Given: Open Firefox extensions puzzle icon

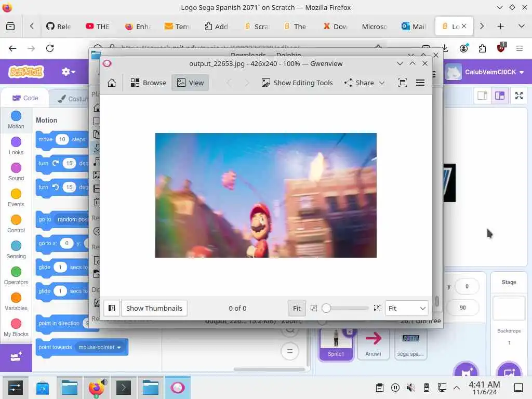Looking at the screenshot, I should click(x=482, y=48).
